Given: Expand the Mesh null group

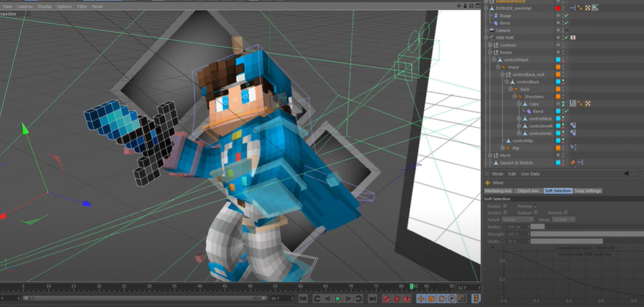Looking at the screenshot, I should click(x=490, y=156).
